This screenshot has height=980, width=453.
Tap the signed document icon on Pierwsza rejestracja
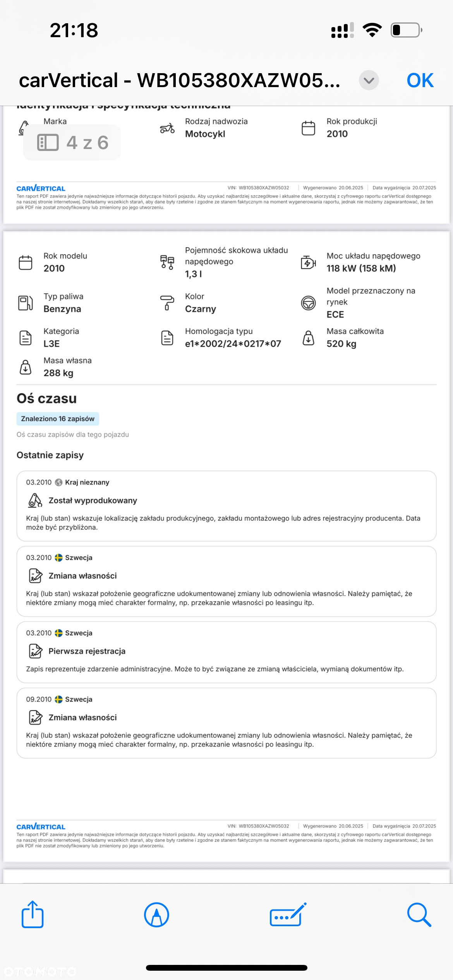coord(36,651)
